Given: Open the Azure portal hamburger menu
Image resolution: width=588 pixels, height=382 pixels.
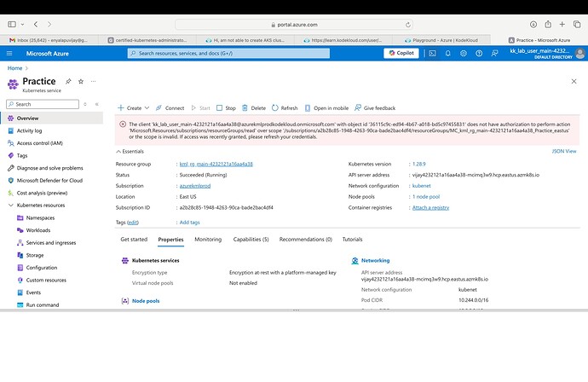Looking at the screenshot, I should pos(9,53).
